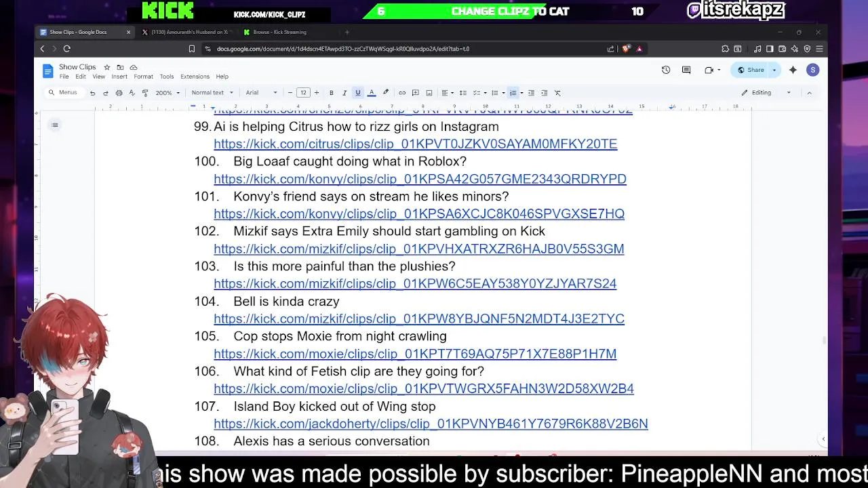Click the checklist icon
The image size is (868, 488).
478,93
